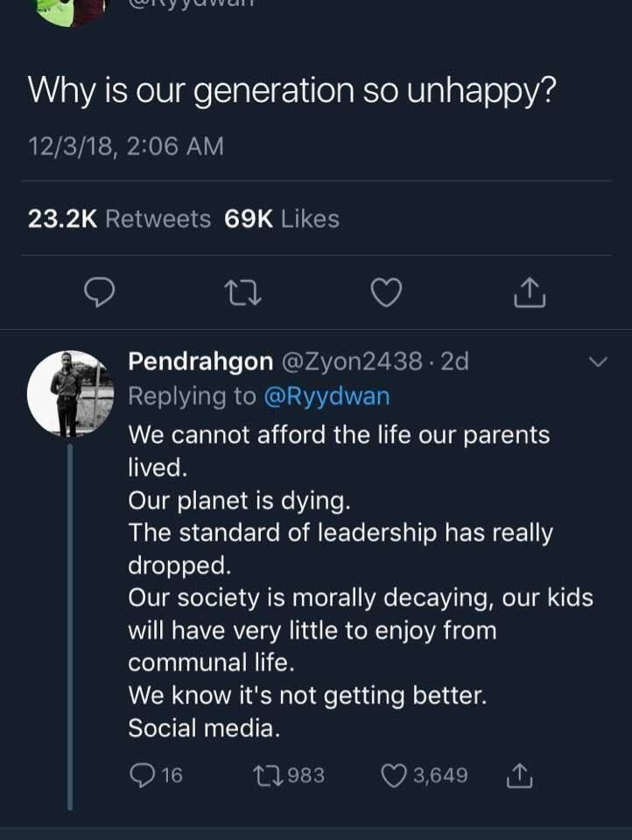632x840 pixels.
Task: Share the main tweet
Action: 529,293
